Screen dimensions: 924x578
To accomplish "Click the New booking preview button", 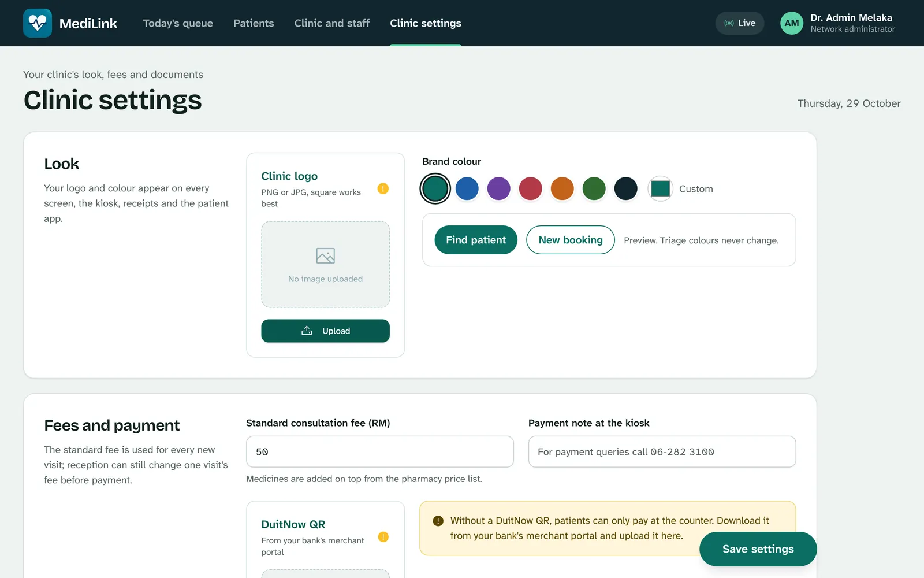I will [x=571, y=240].
